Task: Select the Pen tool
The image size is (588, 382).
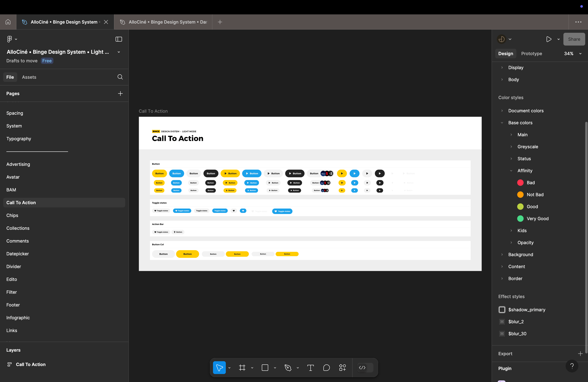Action: 288,368
